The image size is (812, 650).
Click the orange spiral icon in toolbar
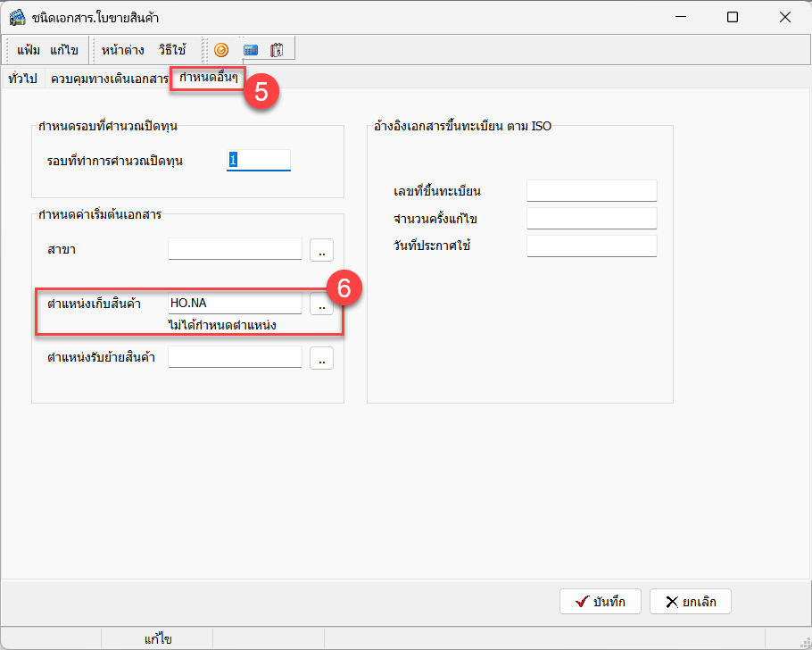pyautogui.click(x=221, y=50)
